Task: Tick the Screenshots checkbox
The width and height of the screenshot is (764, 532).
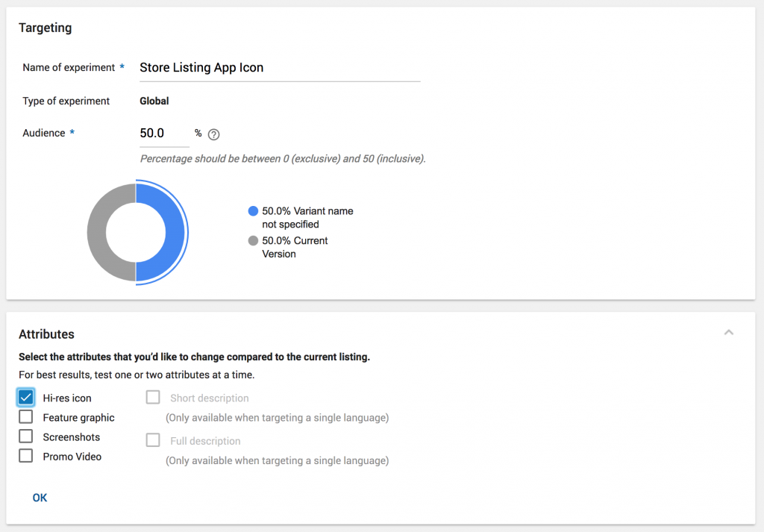Action: 26,436
